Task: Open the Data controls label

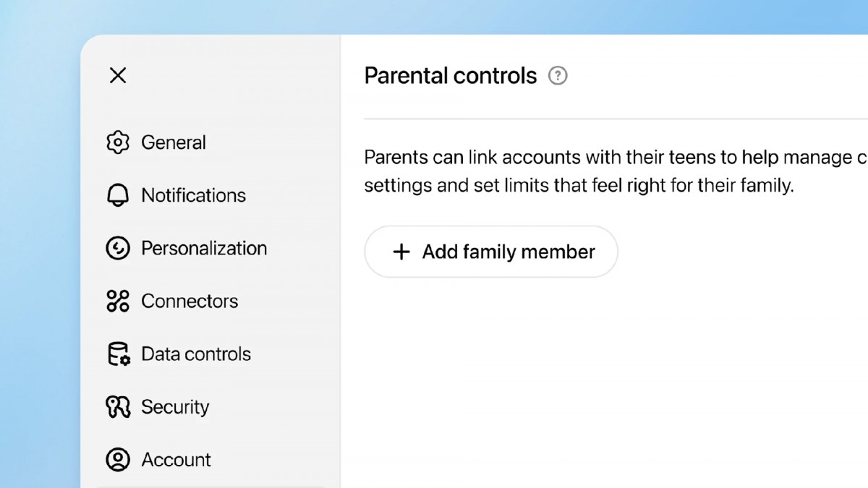Action: 196,354
